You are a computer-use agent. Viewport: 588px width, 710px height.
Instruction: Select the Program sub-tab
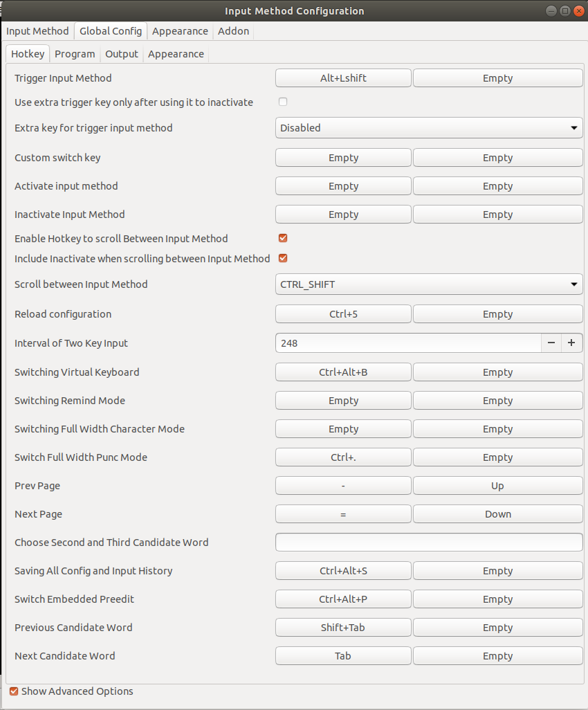tap(75, 54)
